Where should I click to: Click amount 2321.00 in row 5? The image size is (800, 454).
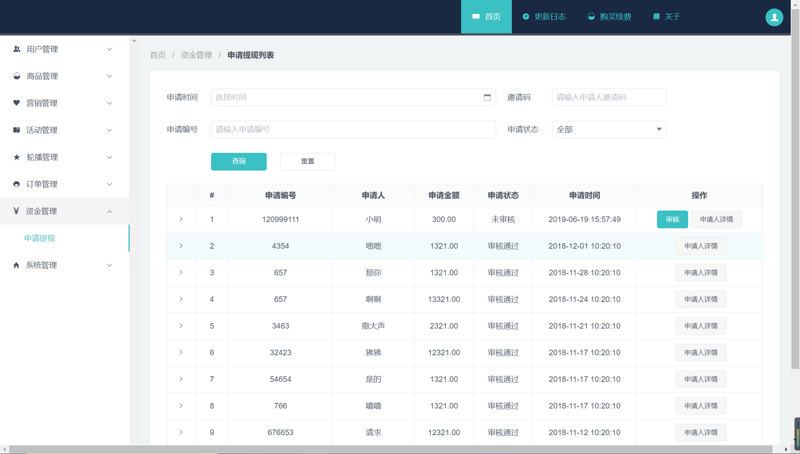[444, 325]
